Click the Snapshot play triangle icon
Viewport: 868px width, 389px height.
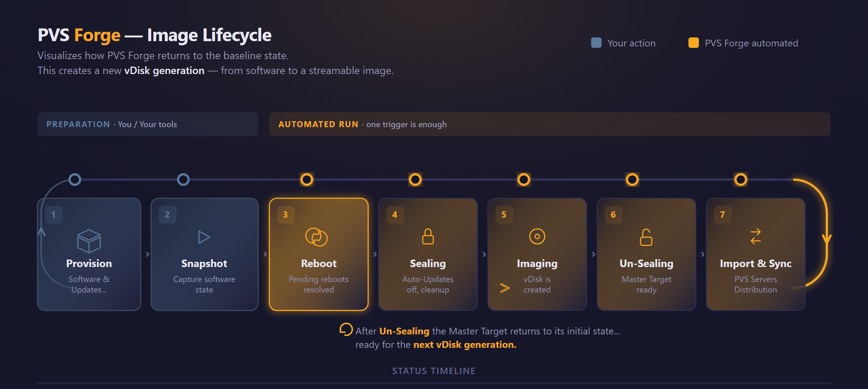204,237
